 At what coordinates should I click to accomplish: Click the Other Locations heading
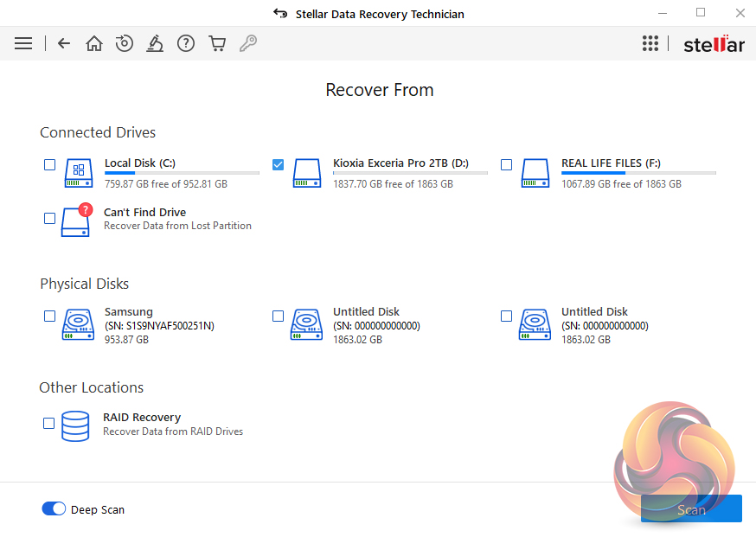pos(91,387)
